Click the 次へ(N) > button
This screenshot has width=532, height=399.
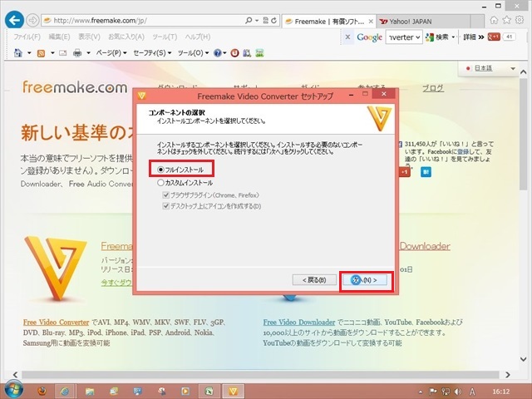(366, 280)
